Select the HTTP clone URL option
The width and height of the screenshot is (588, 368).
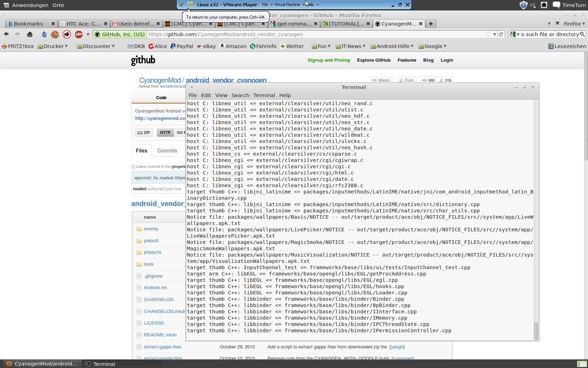pos(165,132)
